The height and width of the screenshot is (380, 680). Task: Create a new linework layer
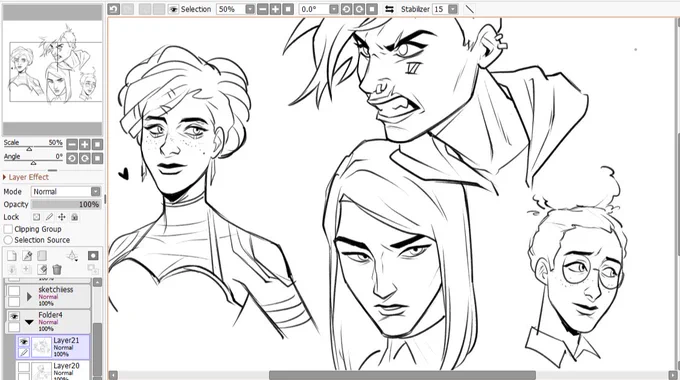coord(27,256)
